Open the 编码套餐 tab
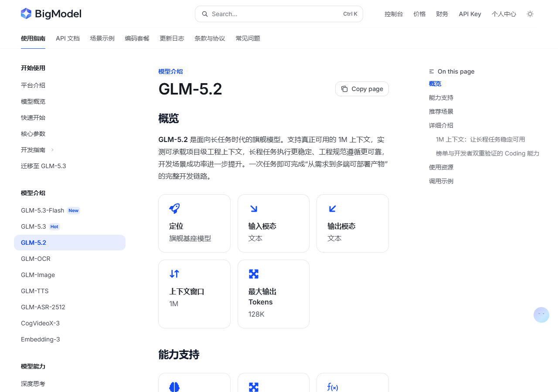This screenshot has height=392, width=558. coord(137,38)
